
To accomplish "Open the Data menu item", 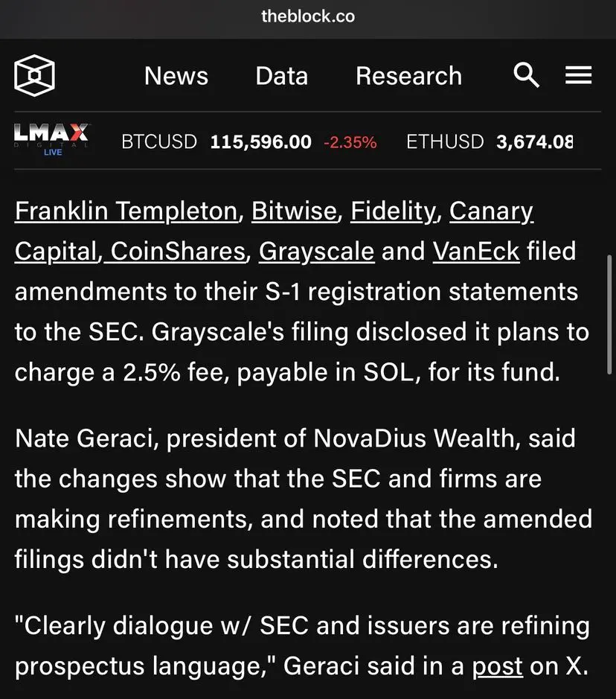I will click(281, 76).
